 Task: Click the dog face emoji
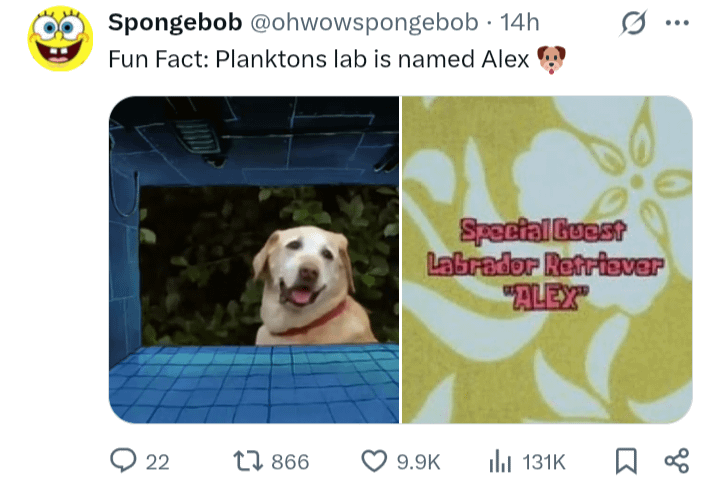coord(551,59)
